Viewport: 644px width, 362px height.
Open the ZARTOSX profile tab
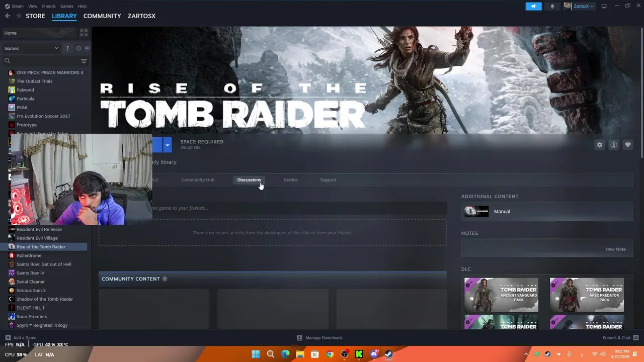(141, 16)
